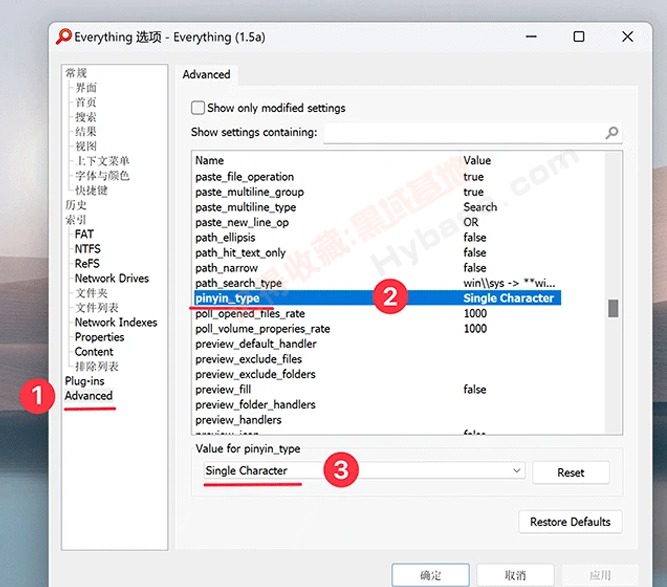Select the preview_exclude_files setting row

tap(378, 359)
